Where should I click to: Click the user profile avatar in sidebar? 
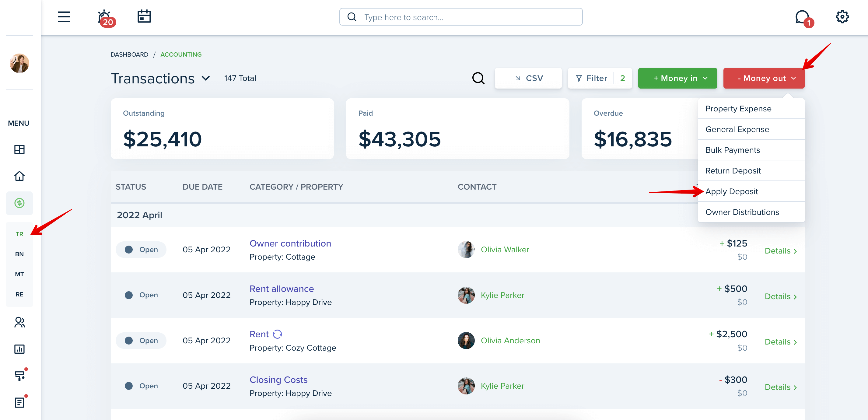tap(19, 63)
